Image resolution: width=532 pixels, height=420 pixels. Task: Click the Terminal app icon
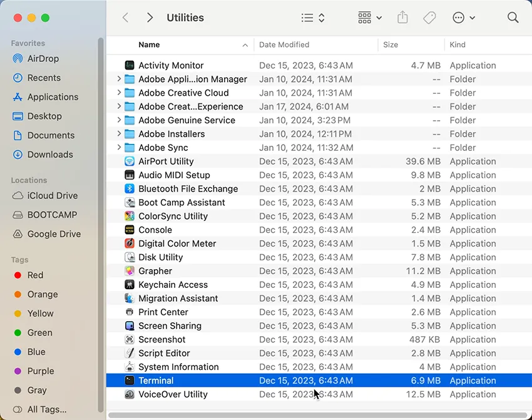[130, 381]
